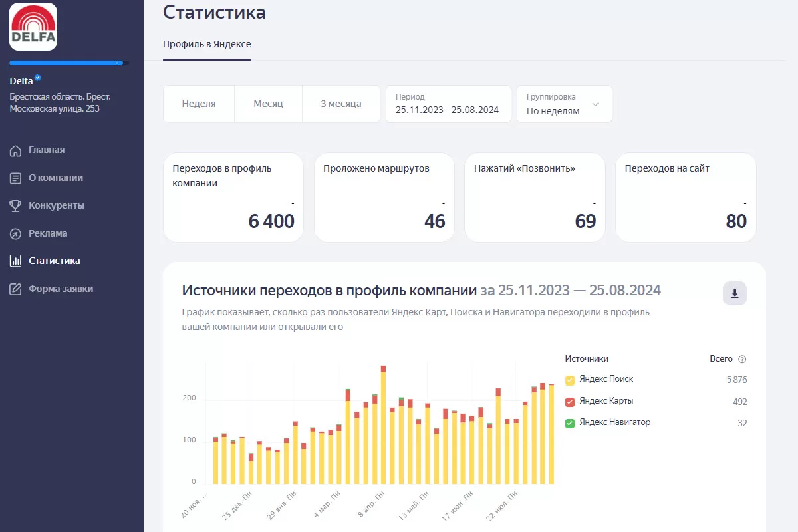798x532 pixels.
Task: Click the Delfa company name in sidebar
Action: point(21,82)
